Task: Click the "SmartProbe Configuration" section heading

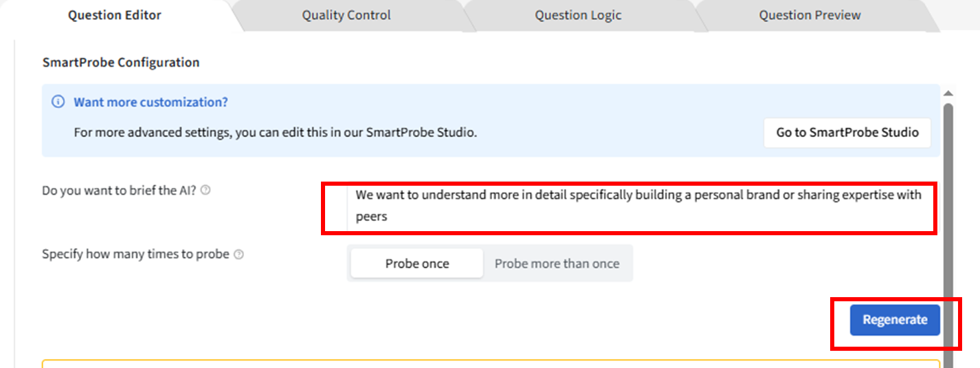Action: [x=121, y=63]
